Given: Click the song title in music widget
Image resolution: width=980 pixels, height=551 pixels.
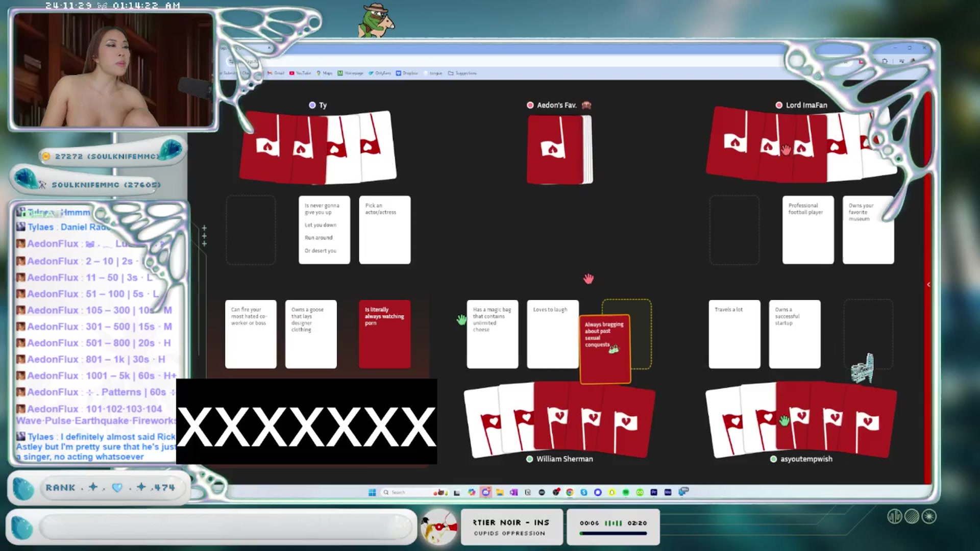Looking at the screenshot, I should [511, 522].
